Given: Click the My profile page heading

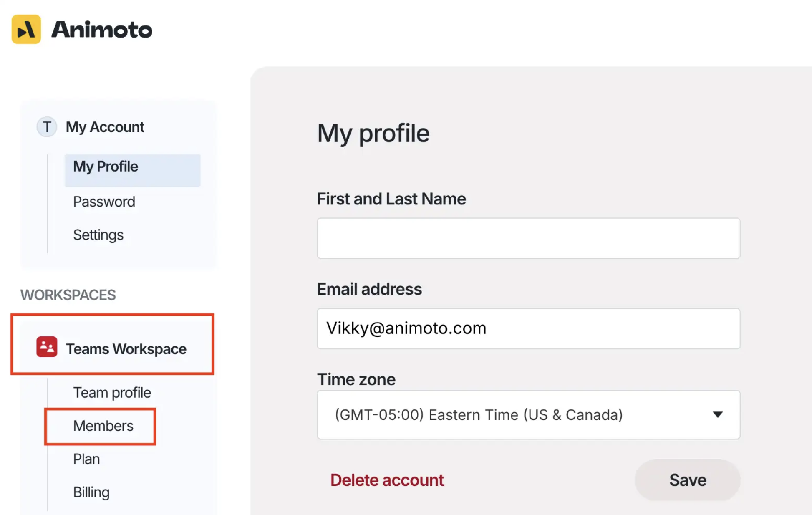Looking at the screenshot, I should tap(373, 133).
